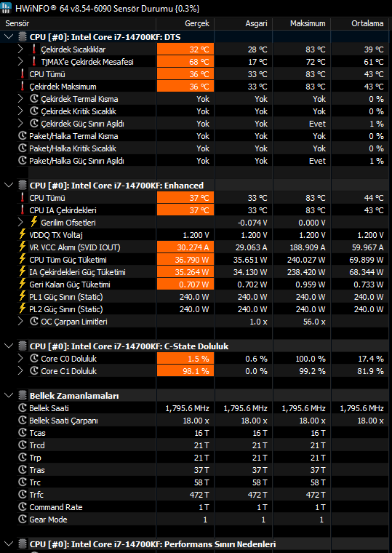Select the Trp sensor row label
The width and height of the screenshot is (392, 553).
coord(35,458)
